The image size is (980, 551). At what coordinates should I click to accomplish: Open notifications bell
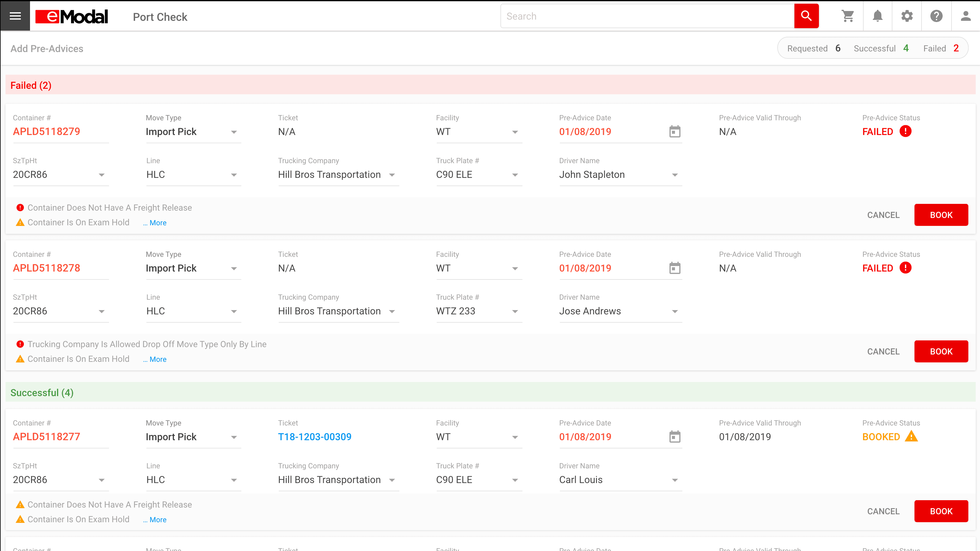(x=877, y=16)
